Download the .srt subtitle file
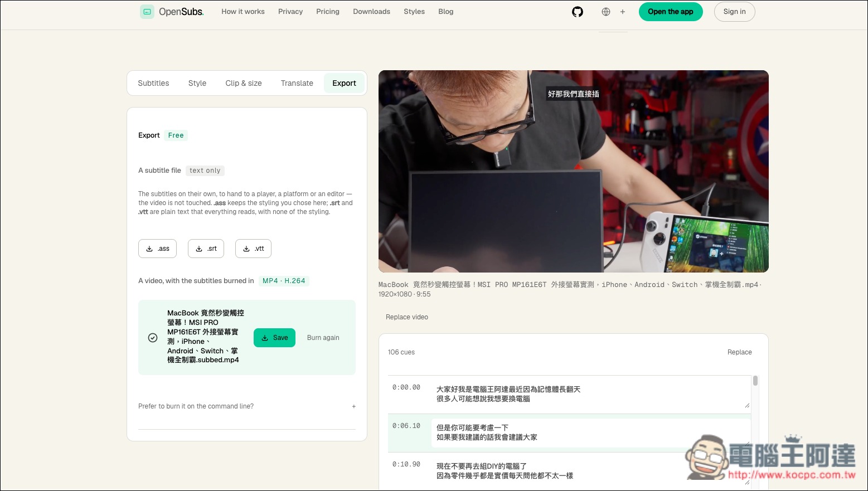This screenshot has width=868, height=491. click(206, 249)
